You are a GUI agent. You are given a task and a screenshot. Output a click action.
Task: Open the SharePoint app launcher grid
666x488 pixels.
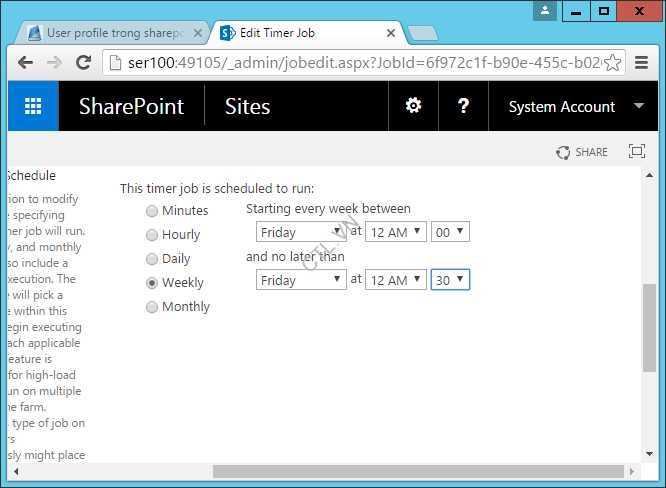coord(33,106)
